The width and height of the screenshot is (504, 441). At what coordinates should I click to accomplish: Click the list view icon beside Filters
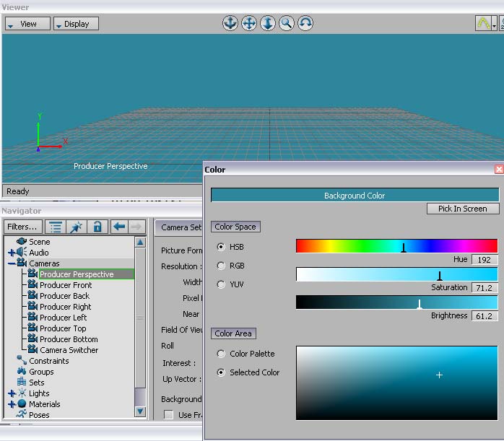coord(56,227)
